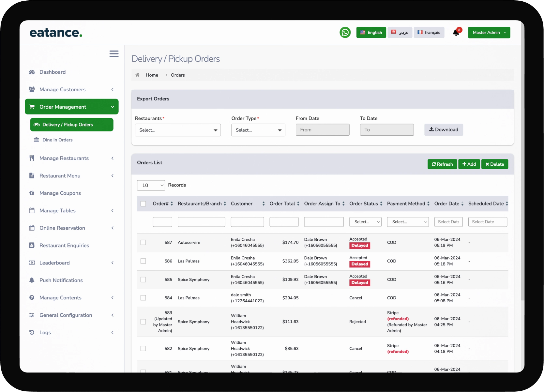Open the Manage Tables sidebar menu item
544x392 pixels.
point(57,211)
